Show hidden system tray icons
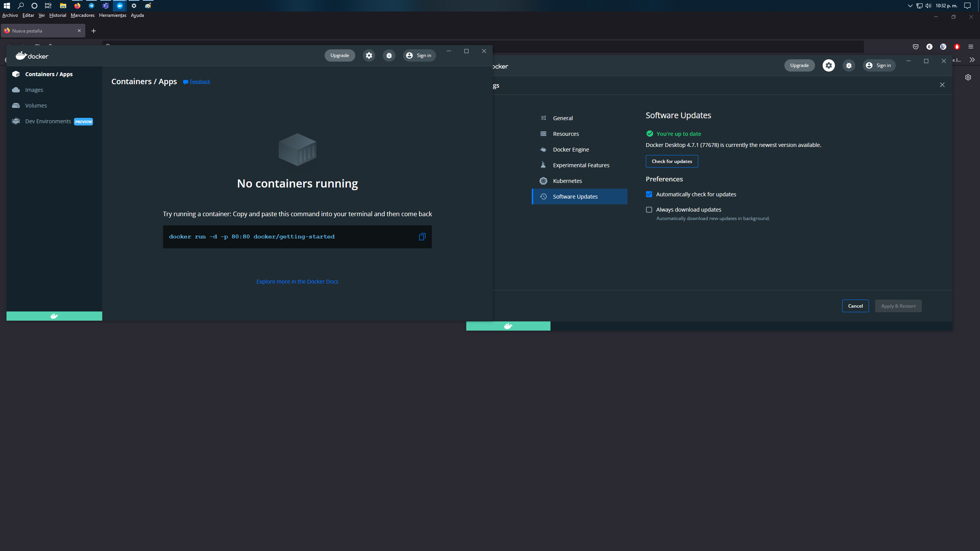The width and height of the screenshot is (980, 551). [910, 6]
